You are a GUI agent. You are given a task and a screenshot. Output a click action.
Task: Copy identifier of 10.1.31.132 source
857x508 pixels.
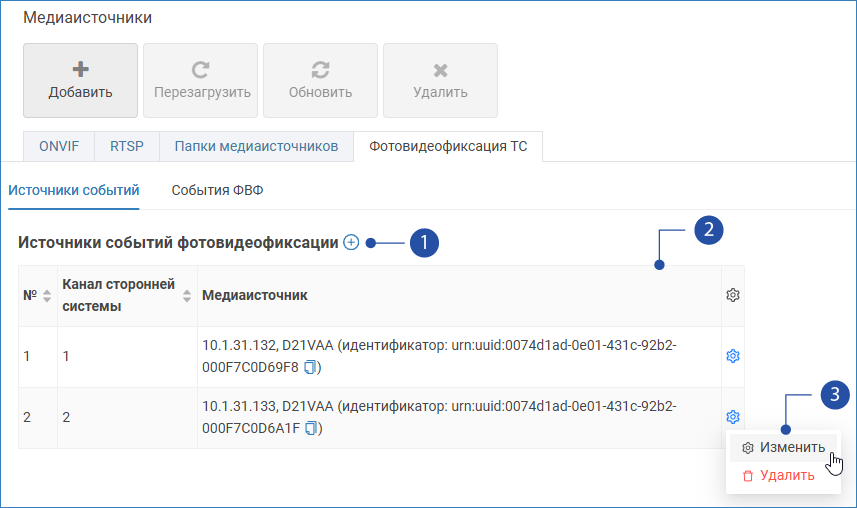coord(311,367)
